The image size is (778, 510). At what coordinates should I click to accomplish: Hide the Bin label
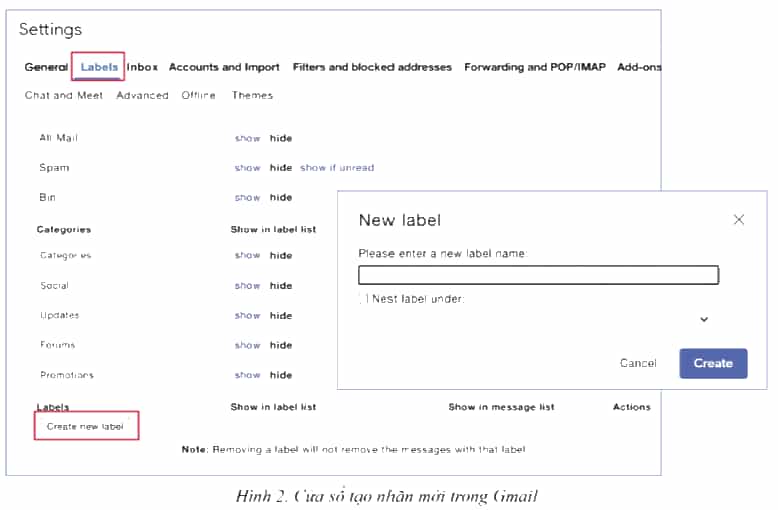[x=281, y=197]
